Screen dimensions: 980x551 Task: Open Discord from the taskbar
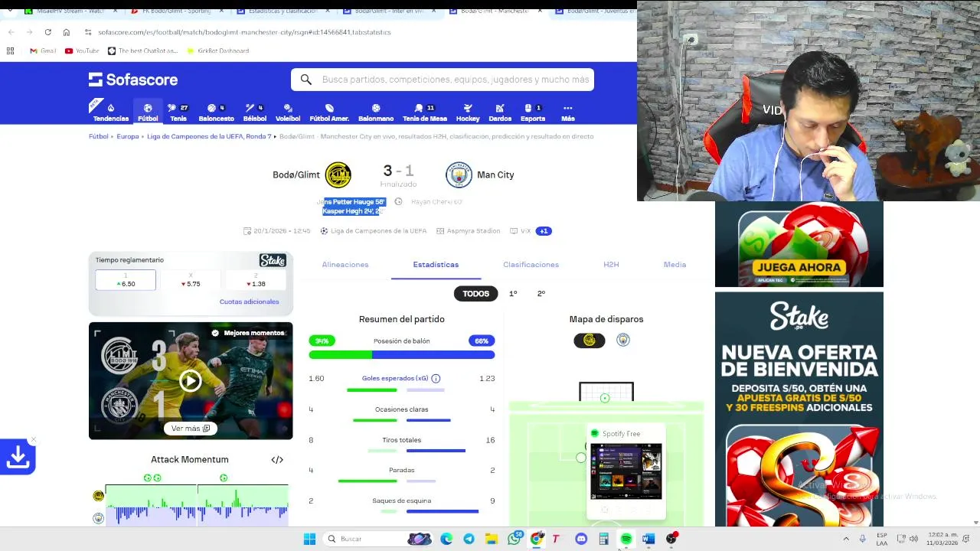click(x=581, y=539)
